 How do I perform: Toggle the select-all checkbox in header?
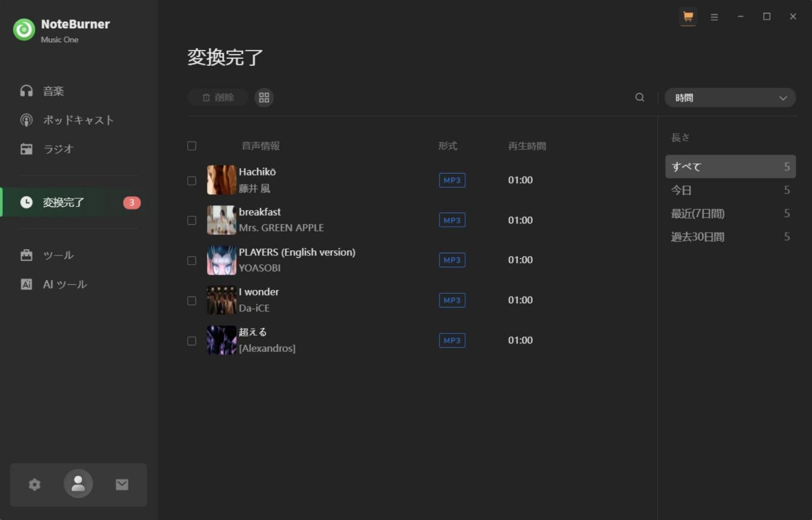(191, 145)
